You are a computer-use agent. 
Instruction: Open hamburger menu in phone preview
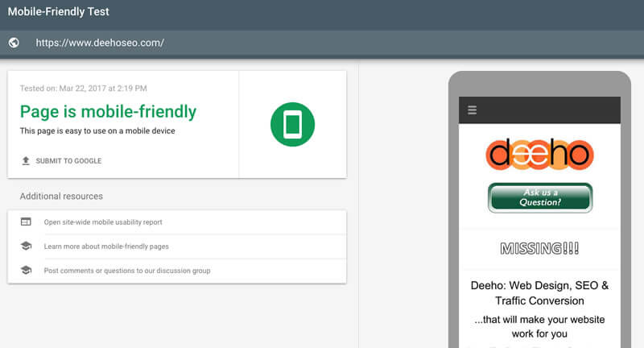(x=473, y=110)
